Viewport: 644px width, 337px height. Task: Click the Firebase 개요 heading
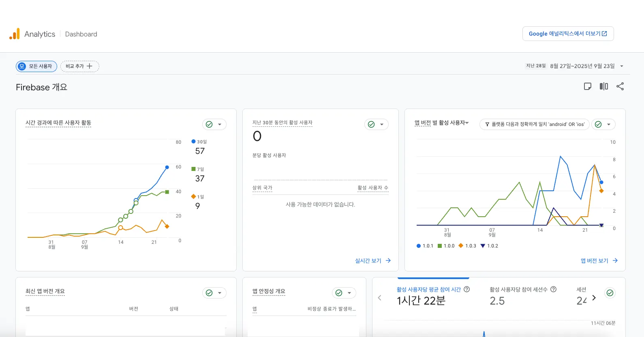42,87
